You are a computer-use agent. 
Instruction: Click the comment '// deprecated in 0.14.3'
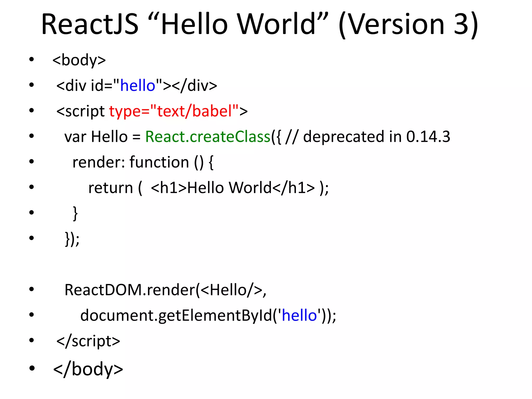pos(368,137)
